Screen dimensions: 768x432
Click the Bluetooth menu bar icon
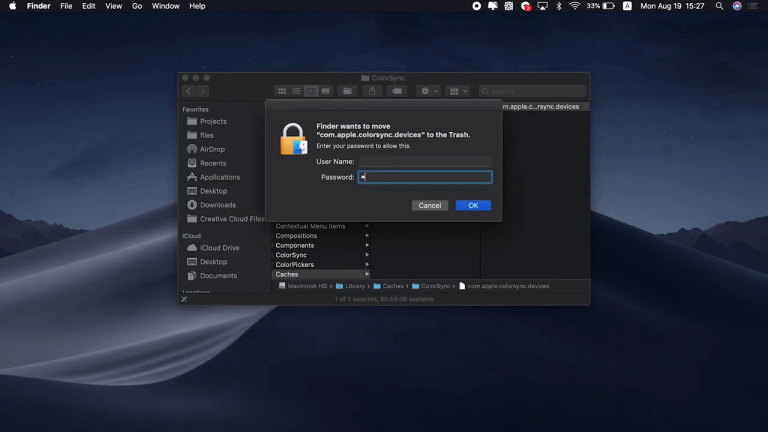click(x=559, y=6)
